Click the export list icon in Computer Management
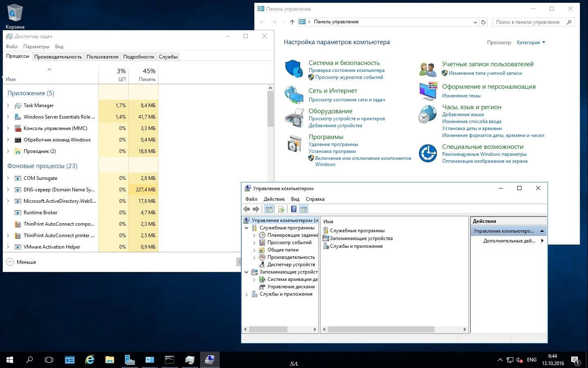This screenshot has width=588, height=368. [281, 209]
